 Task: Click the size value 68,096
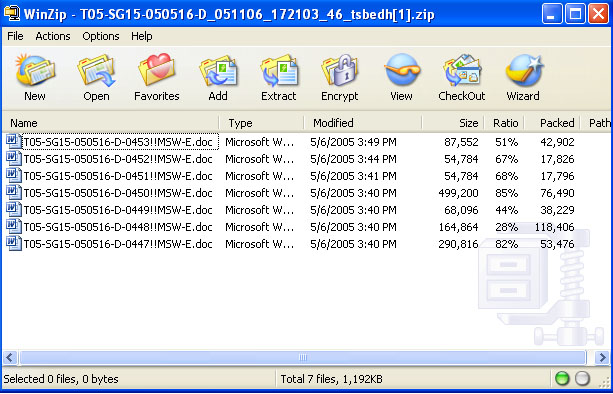coord(461,210)
